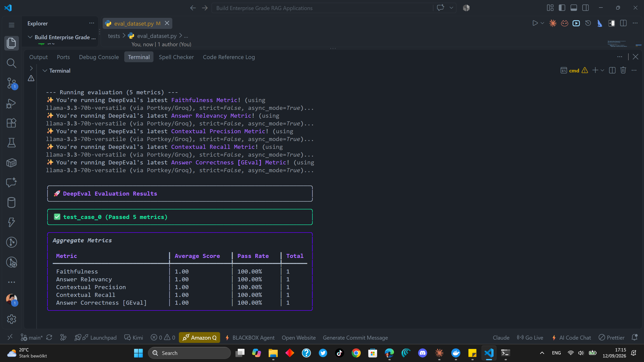Split the terminal pane
644x362 pixels.
click(x=612, y=70)
